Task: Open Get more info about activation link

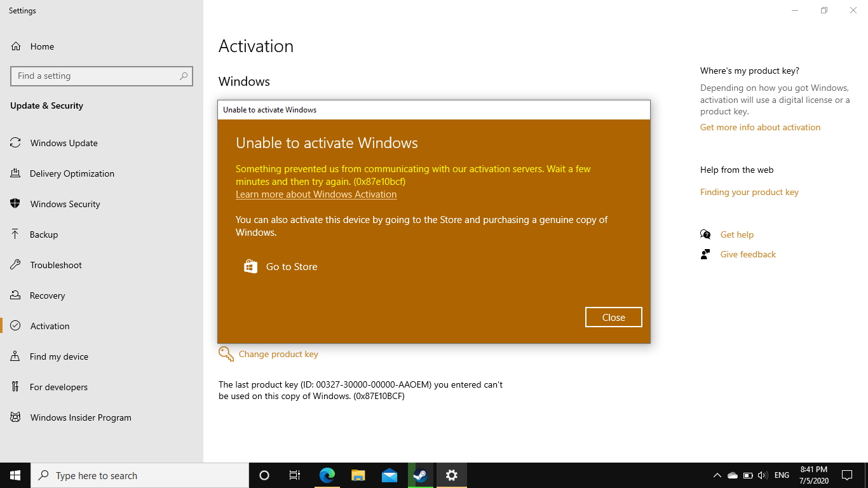Action: tap(760, 127)
